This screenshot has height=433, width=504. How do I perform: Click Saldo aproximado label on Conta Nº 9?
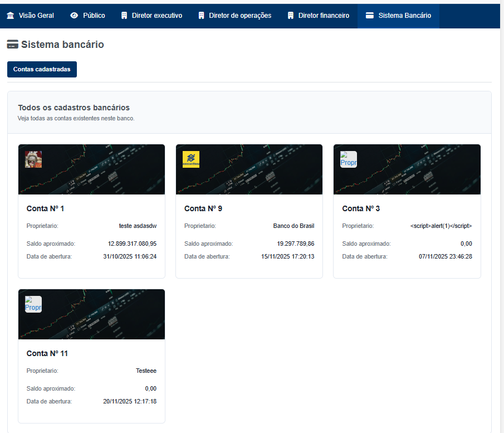[209, 244]
